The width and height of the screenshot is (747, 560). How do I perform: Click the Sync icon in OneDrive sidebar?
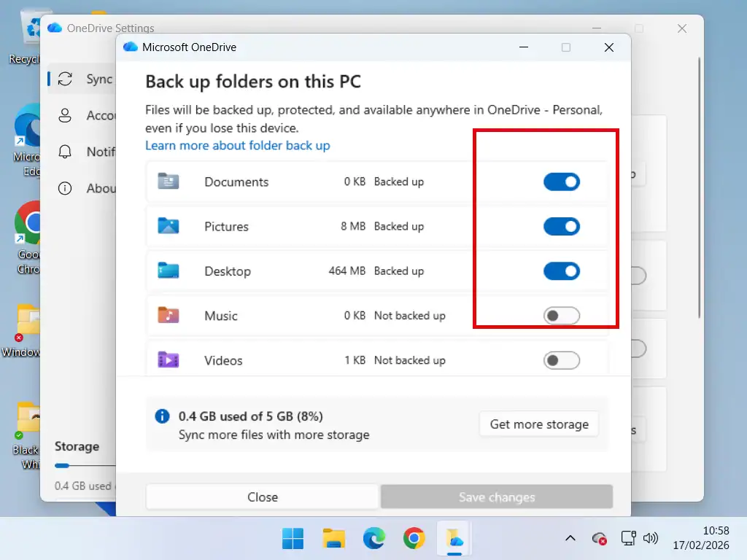point(65,79)
